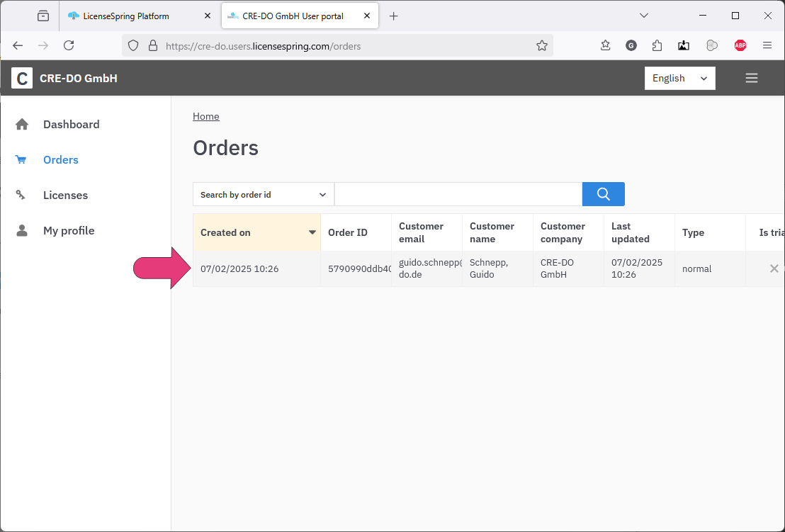Open My profile in the sidebar
This screenshot has height=532, width=785.
(x=69, y=231)
